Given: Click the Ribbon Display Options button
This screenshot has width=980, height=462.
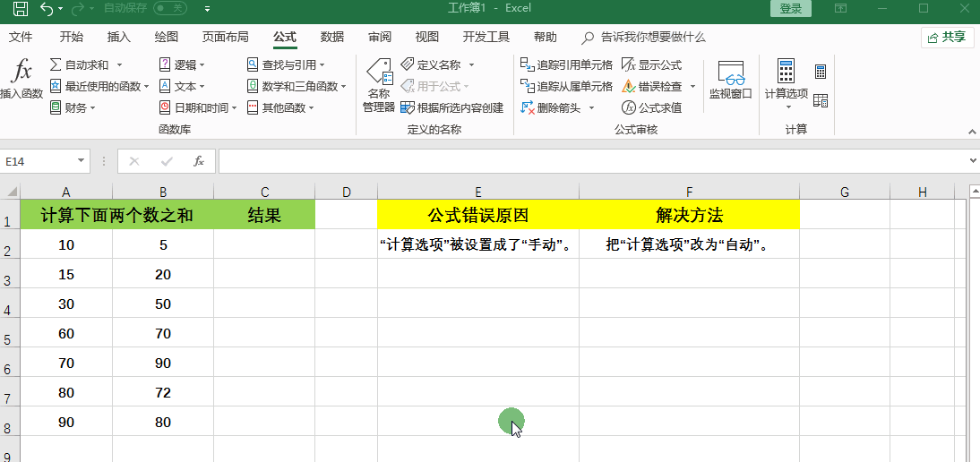Looking at the screenshot, I should 840,8.
